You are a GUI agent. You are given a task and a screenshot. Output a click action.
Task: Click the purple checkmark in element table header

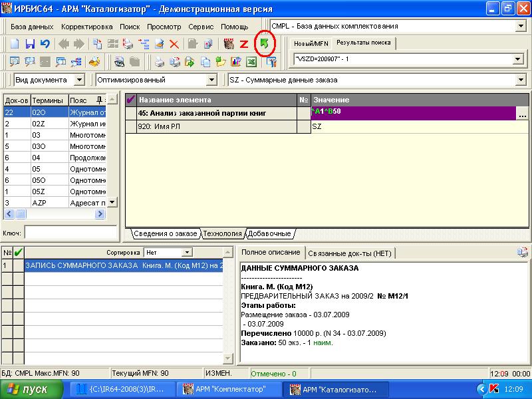coord(130,100)
